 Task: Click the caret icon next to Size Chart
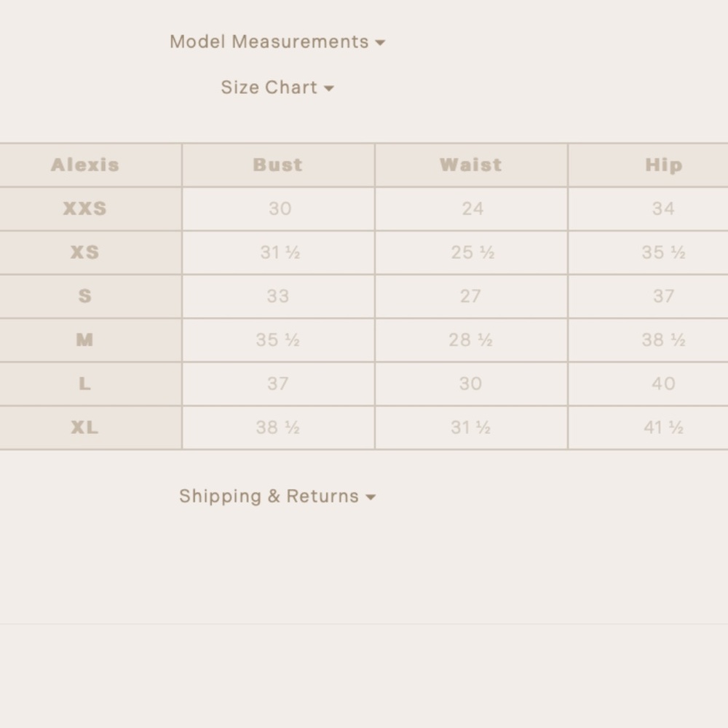pos(329,88)
